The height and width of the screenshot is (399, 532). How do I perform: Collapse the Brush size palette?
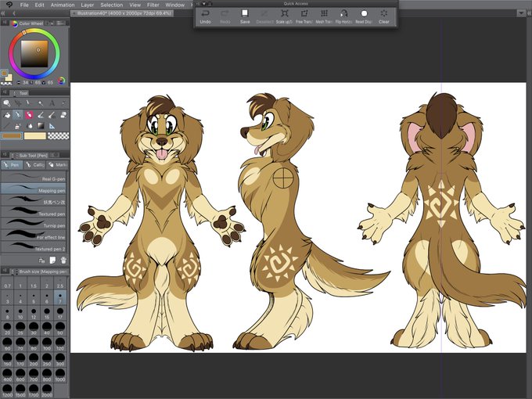[x=5, y=271]
